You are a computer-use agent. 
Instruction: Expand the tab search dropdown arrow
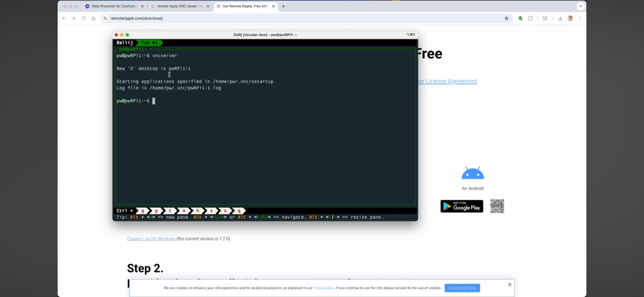[x=581, y=6]
